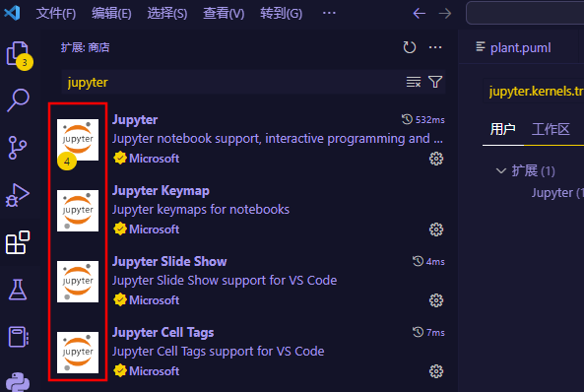Go forward with the right arrow
The width and height of the screenshot is (584, 392).
(445, 14)
